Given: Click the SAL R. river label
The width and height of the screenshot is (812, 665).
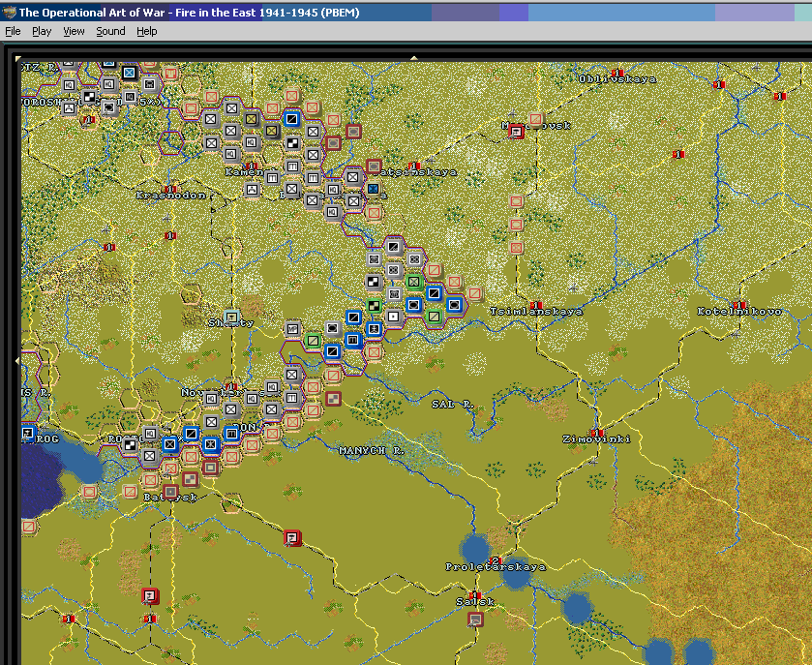Looking at the screenshot, I should [x=453, y=404].
